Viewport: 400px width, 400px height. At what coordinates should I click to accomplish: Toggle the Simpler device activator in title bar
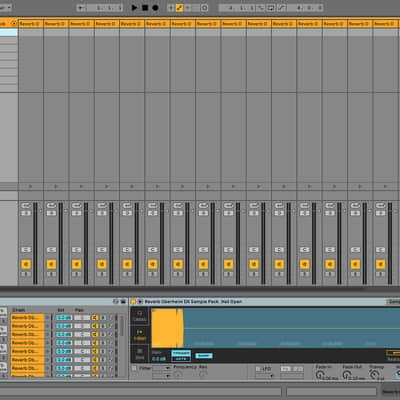pyautogui.click(x=133, y=302)
